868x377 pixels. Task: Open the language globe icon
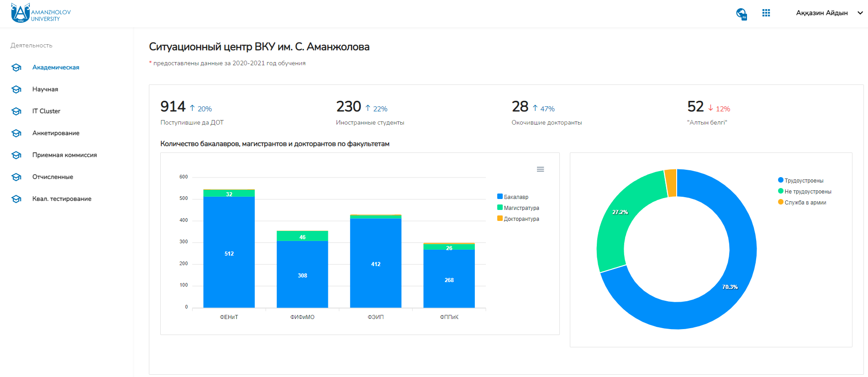pyautogui.click(x=741, y=14)
